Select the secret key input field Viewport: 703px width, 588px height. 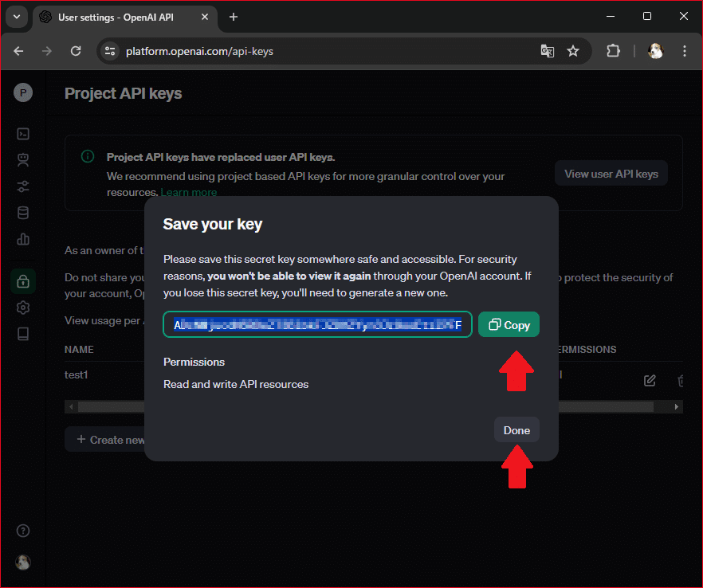coord(317,324)
